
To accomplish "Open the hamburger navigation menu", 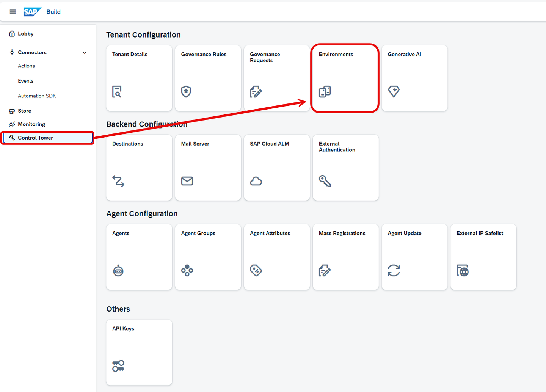I will [x=13, y=12].
